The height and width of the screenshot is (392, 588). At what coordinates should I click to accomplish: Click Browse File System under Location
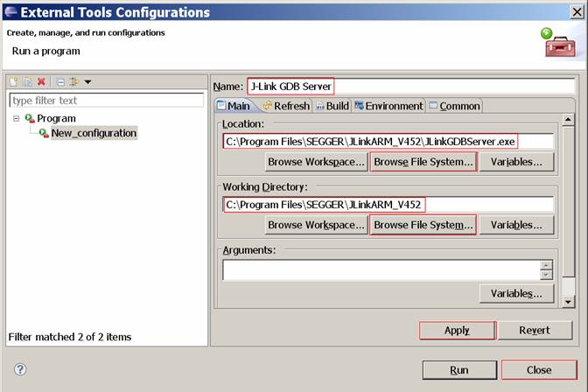tap(423, 162)
